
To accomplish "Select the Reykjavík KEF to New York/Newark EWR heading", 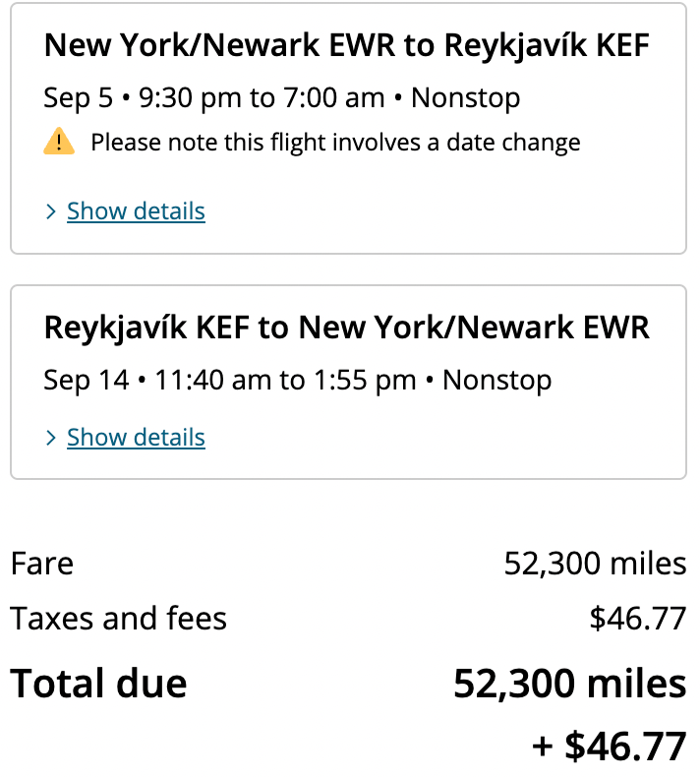I will [x=346, y=328].
